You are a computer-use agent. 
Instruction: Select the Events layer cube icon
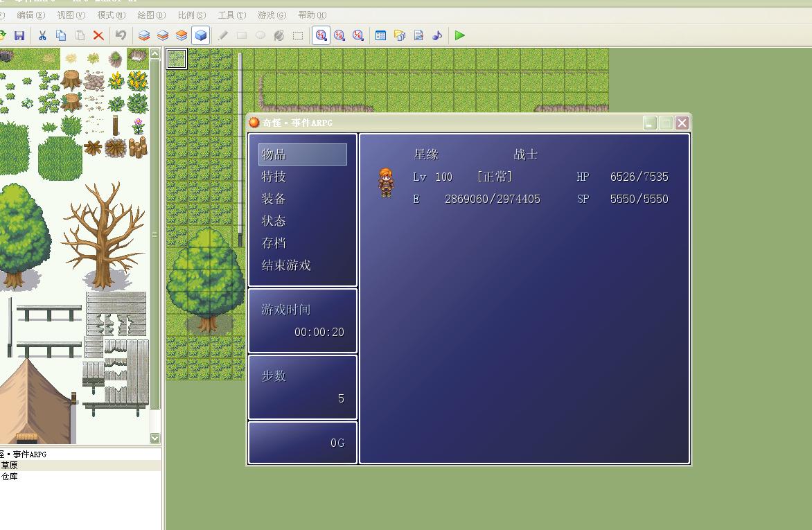click(200, 35)
